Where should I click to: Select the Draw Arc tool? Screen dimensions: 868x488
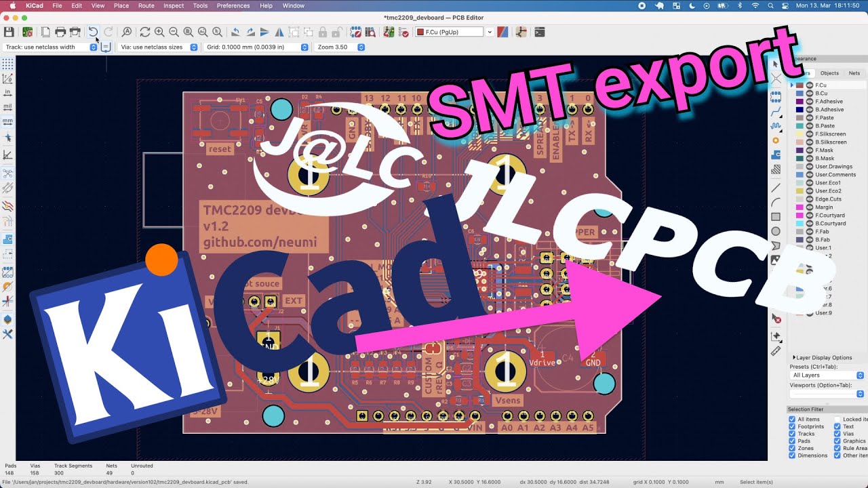pyautogui.click(x=776, y=202)
